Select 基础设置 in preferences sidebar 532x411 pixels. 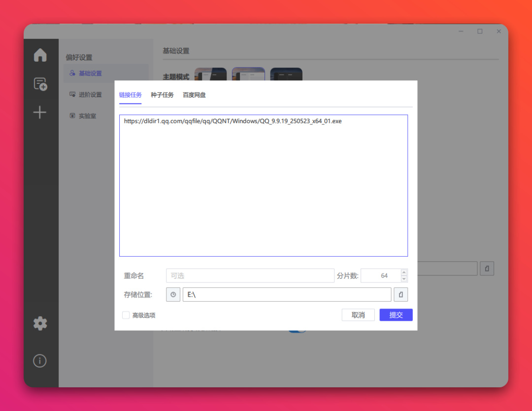click(106, 73)
